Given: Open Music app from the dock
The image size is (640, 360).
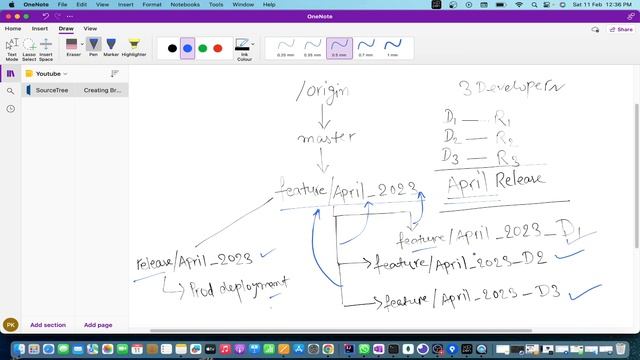Looking at the screenshot, I should (x=225, y=349).
